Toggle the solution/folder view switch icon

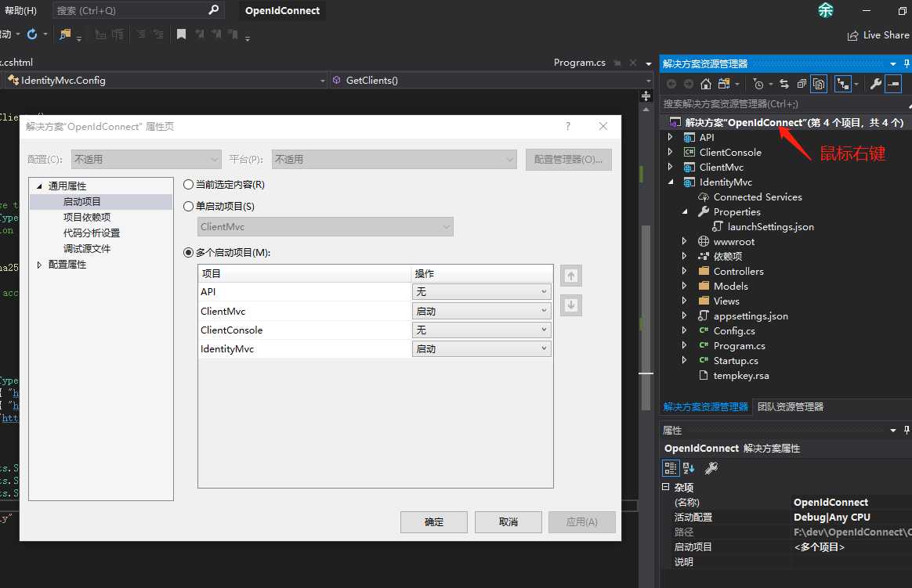coord(723,85)
